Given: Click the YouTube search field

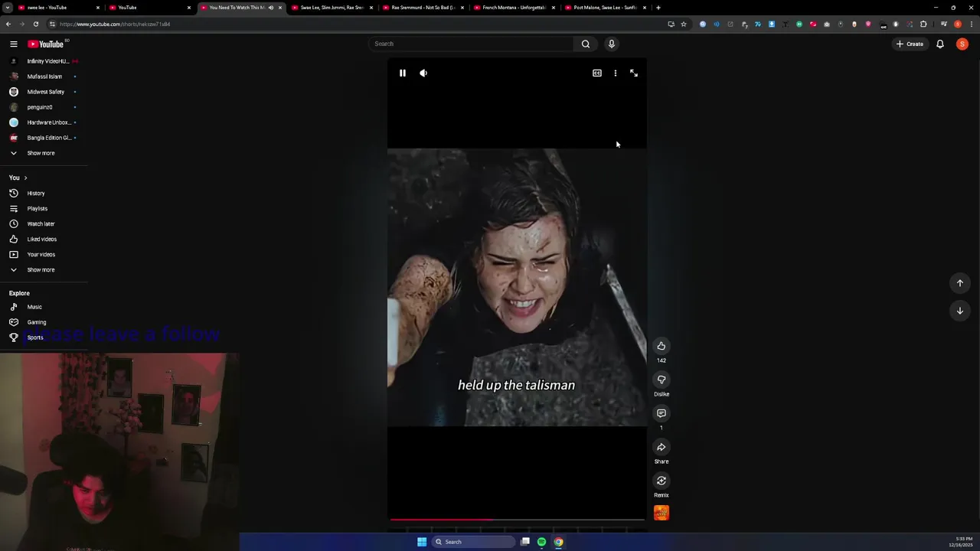Looking at the screenshot, I should (470, 44).
